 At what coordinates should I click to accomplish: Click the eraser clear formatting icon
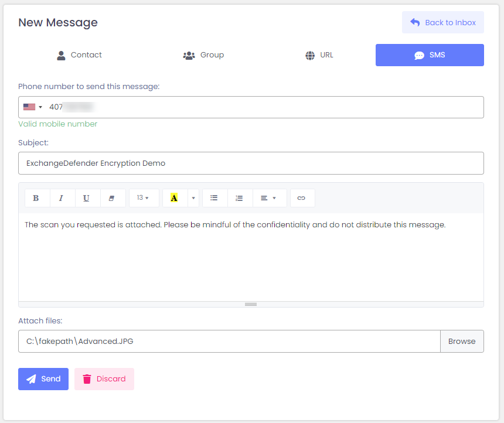112,198
